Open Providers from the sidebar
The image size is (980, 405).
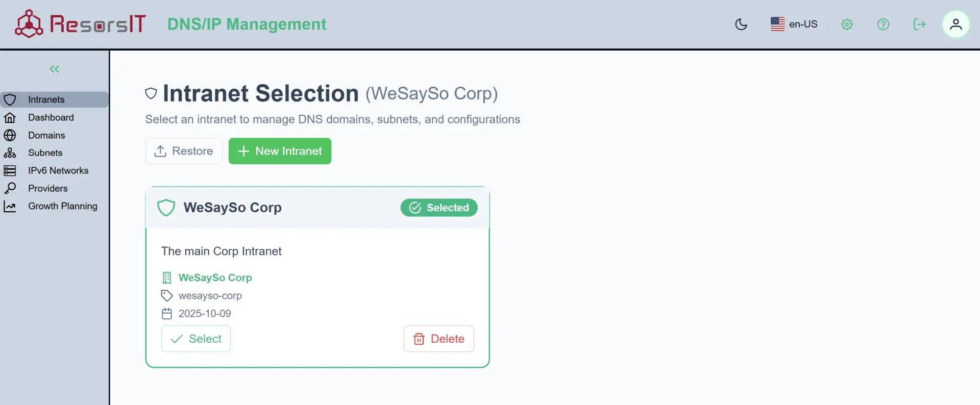point(47,188)
